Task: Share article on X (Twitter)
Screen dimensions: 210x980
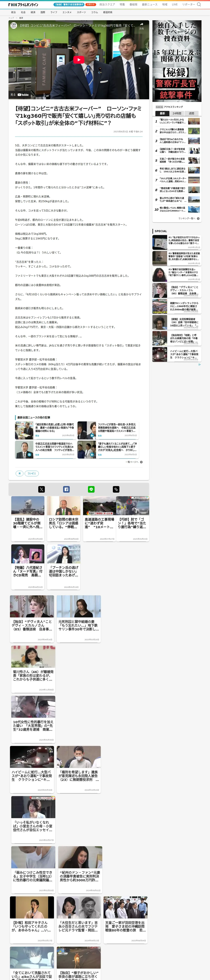Action: tap(42, 489)
